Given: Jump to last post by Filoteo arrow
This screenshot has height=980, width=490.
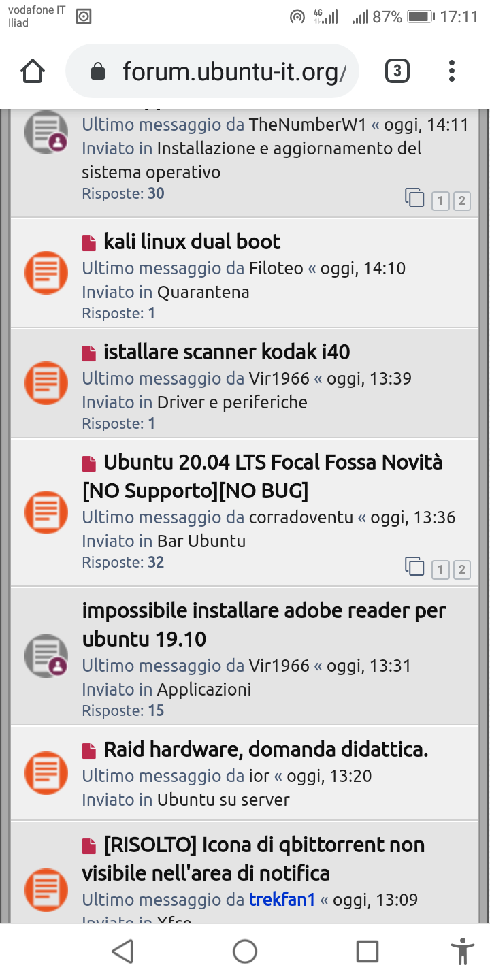Looking at the screenshot, I should tap(312, 268).
